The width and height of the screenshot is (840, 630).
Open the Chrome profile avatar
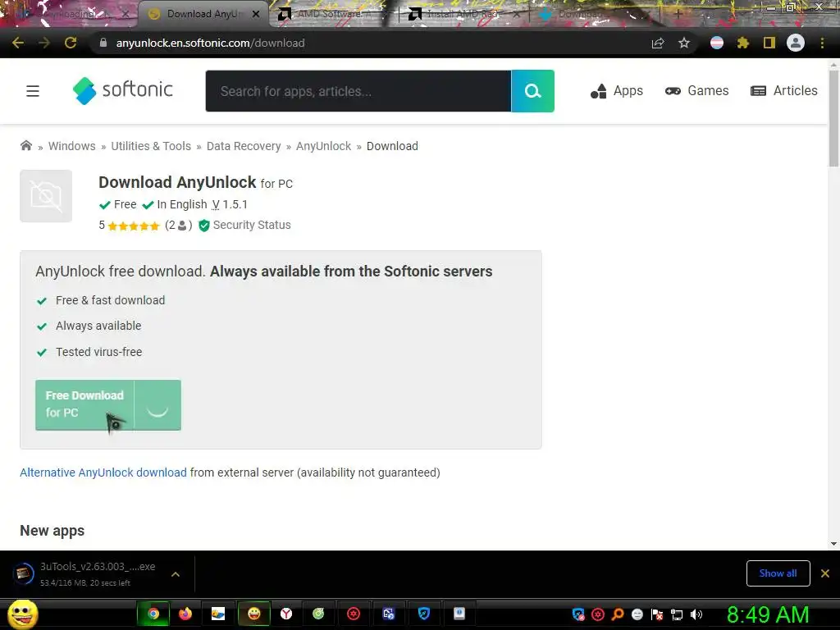click(796, 43)
